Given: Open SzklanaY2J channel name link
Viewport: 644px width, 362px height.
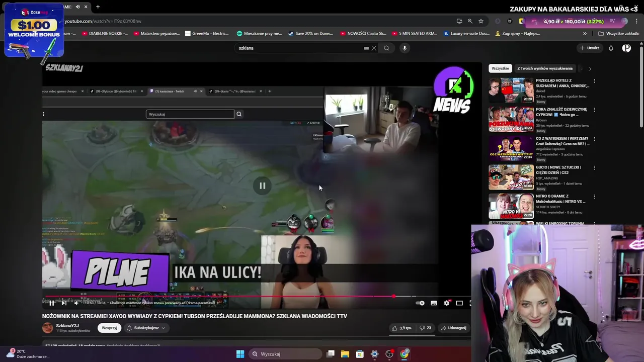Looking at the screenshot, I should 67,325.
